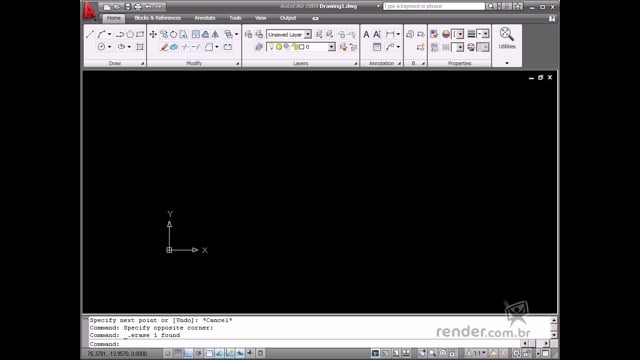Toggle Snap mode in status bar
The height and width of the screenshot is (360, 640).
(x=168, y=353)
